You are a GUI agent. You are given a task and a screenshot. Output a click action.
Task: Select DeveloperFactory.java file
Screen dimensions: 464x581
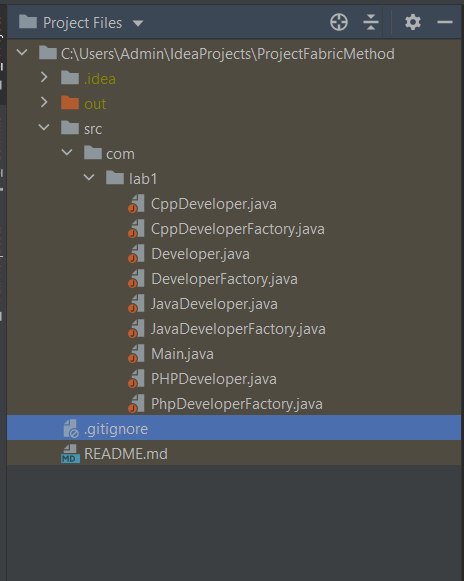224,279
